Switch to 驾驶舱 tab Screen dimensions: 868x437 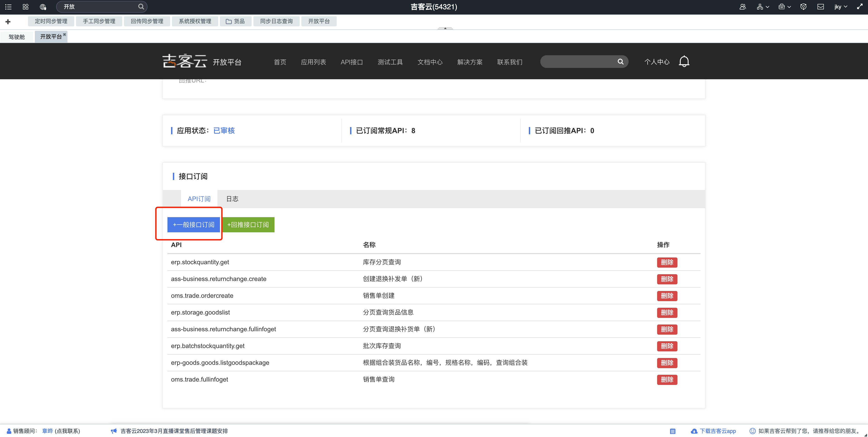point(17,37)
